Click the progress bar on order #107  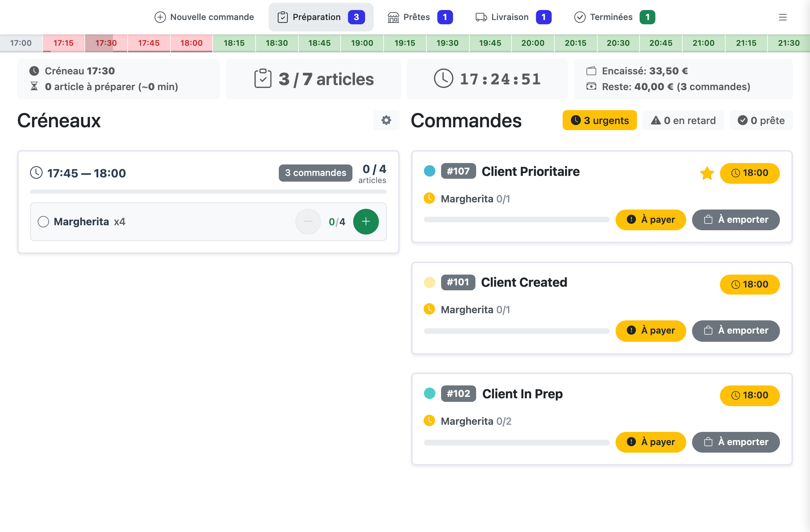pyautogui.click(x=517, y=220)
